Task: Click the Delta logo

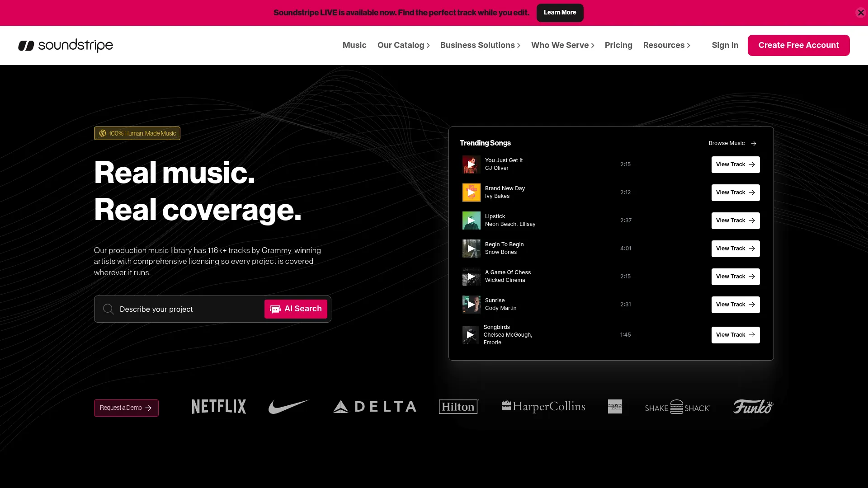Action: click(374, 407)
